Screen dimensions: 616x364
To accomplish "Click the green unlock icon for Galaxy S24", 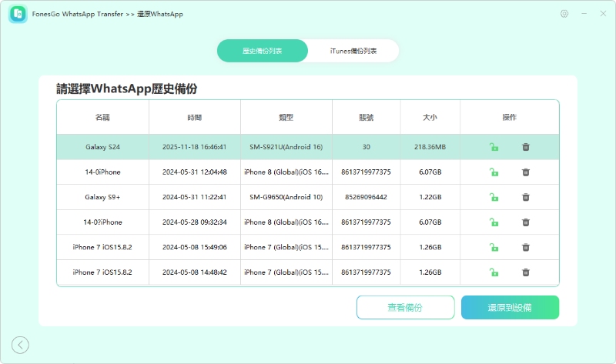I will (x=494, y=147).
